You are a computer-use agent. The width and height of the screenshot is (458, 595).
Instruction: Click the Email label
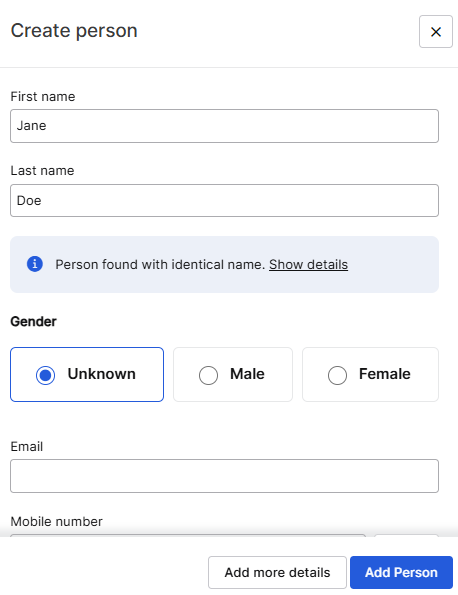(27, 446)
